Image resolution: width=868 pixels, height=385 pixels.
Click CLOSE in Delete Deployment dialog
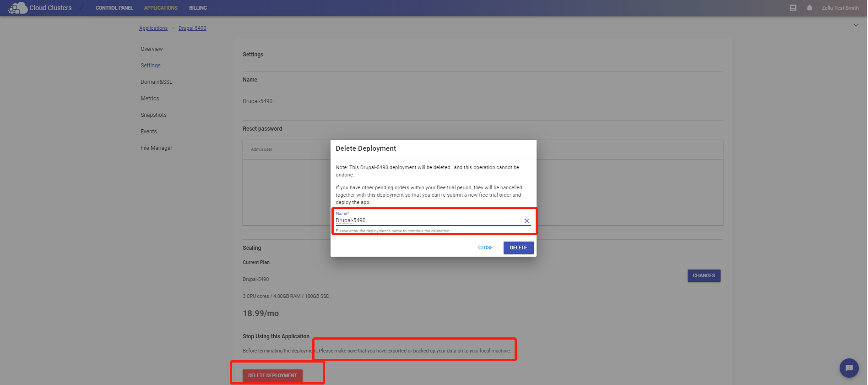click(x=485, y=247)
